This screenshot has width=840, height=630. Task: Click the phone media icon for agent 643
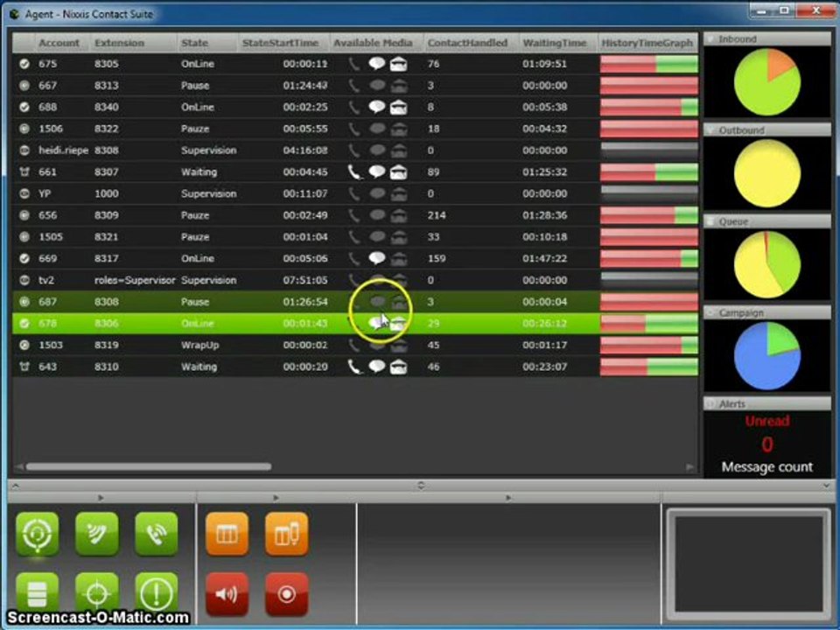point(354,367)
